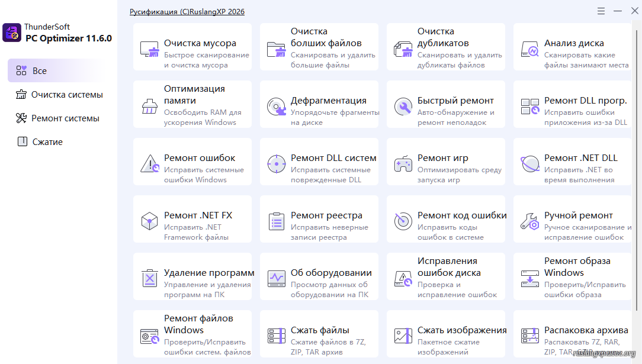Open the hamburger menu in title bar
The height and width of the screenshot is (364, 642).
[601, 11]
